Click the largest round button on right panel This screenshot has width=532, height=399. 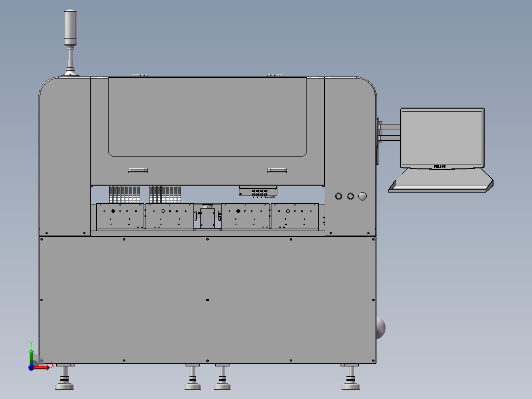[362, 196]
